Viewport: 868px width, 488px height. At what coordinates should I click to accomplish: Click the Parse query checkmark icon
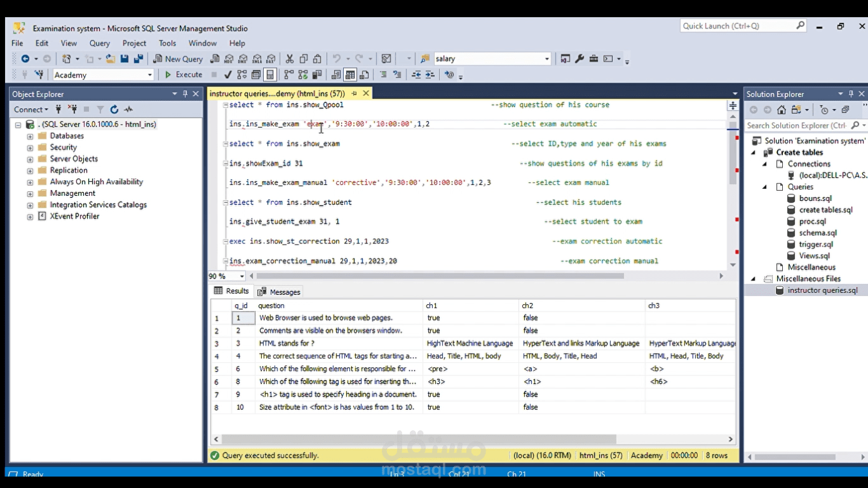[227, 74]
